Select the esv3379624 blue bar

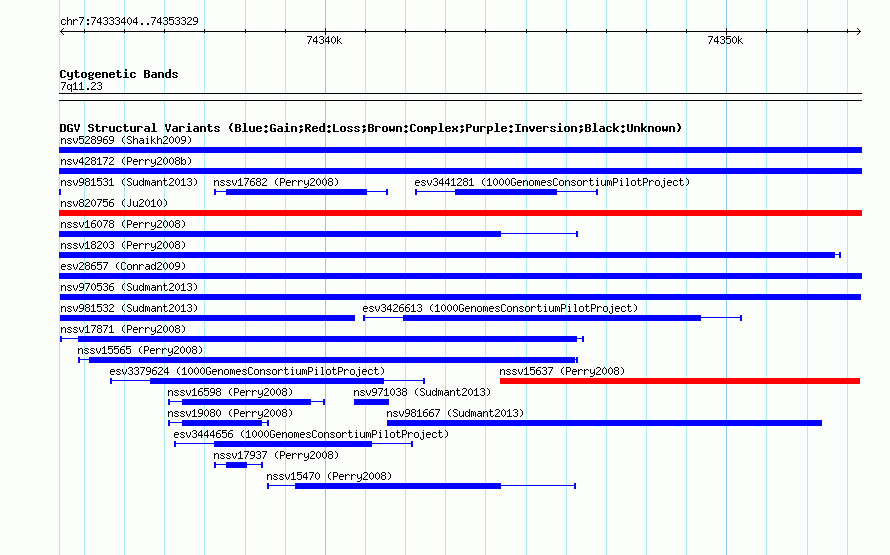coord(267,381)
